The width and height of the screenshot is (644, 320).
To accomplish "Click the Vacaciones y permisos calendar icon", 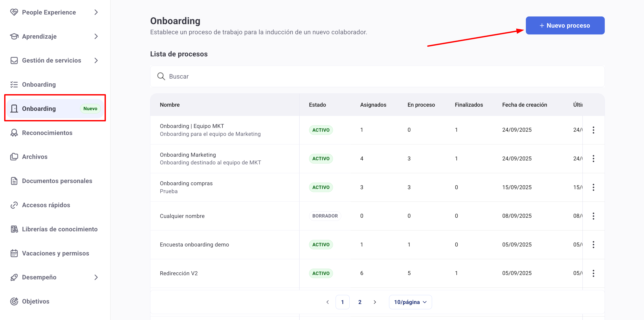I will [x=14, y=253].
